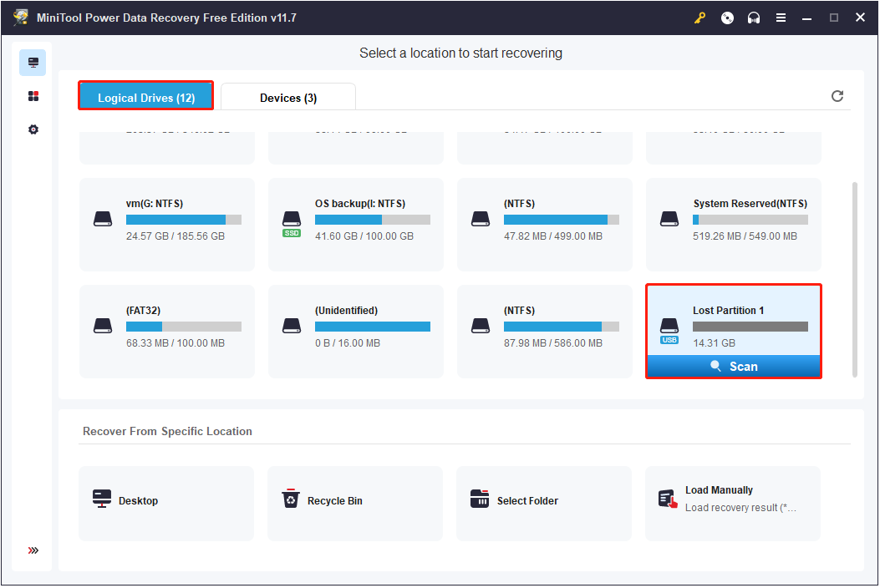Click the refresh drive list icon
The image size is (880, 588).
pyautogui.click(x=837, y=96)
